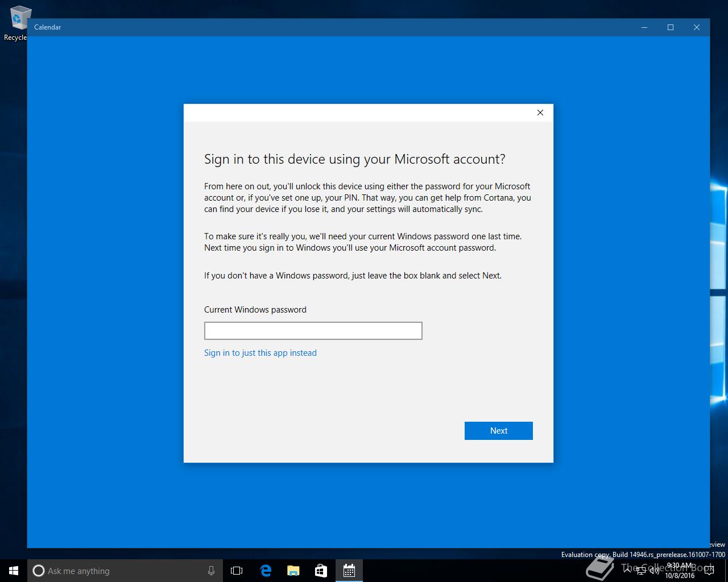
Task: Open the volume control tray icon
Action: click(x=655, y=570)
